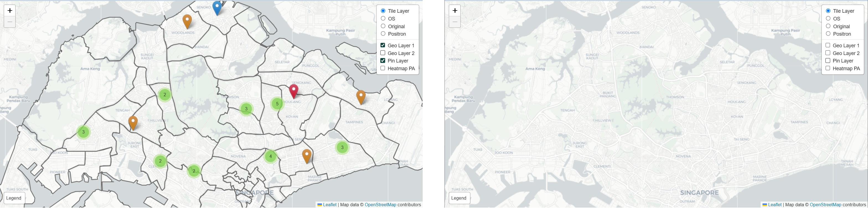
Task: Open the green cluster marker labeled 5
Action: tap(277, 104)
